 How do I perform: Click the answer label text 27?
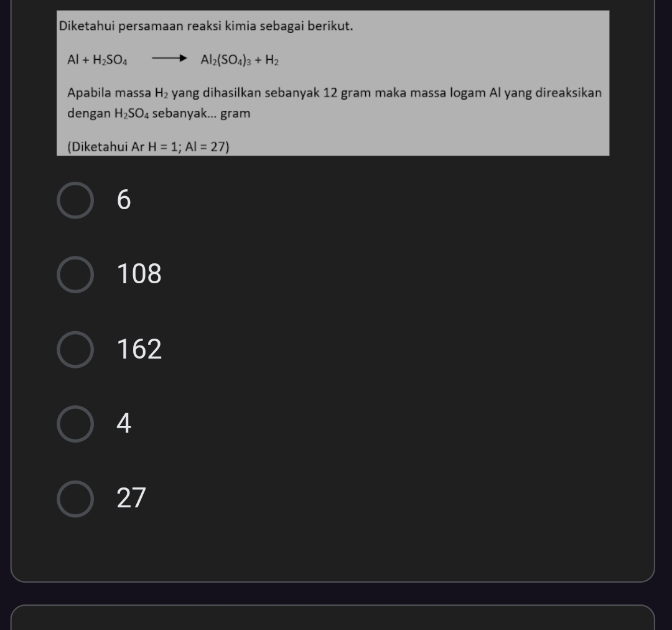(x=131, y=498)
